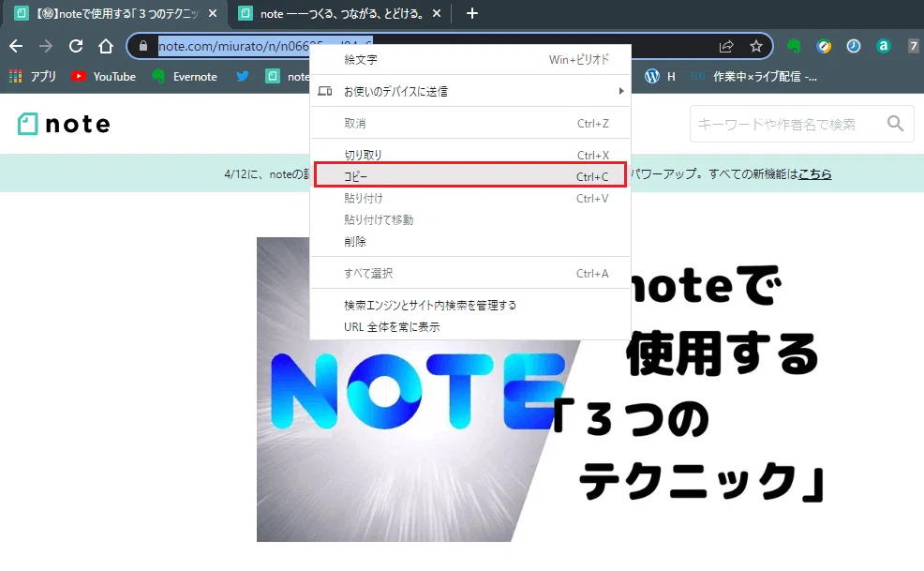924x571 pixels.
Task: Open the WordPress 'H' bookmark
Action: pos(660,77)
